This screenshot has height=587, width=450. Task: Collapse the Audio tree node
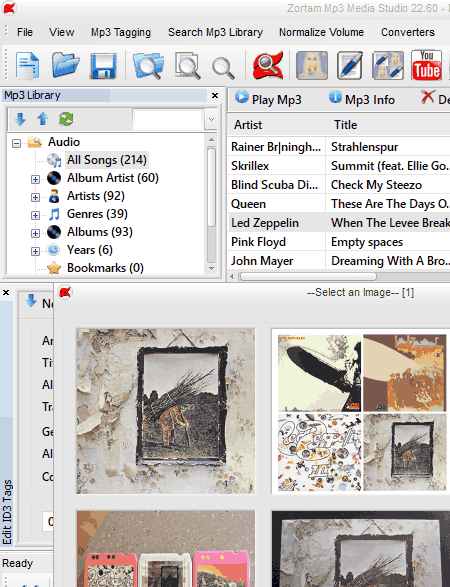(16, 143)
